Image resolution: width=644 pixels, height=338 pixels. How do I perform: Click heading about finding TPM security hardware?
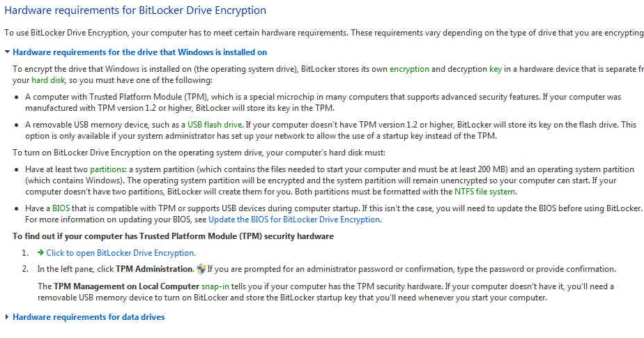point(173,236)
